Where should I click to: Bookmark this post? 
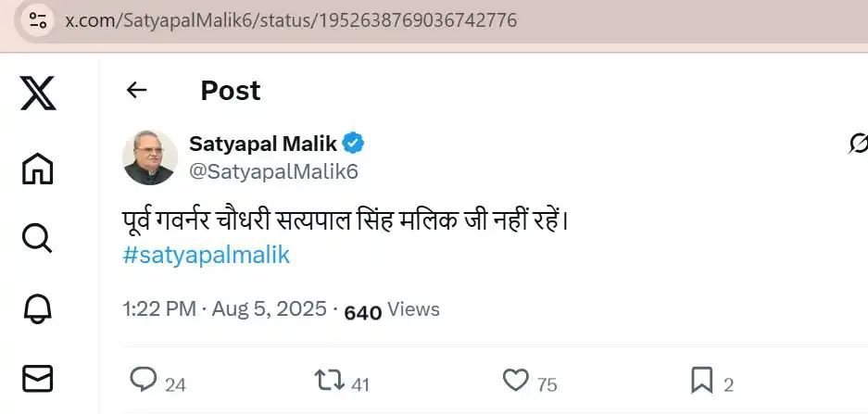(701, 381)
